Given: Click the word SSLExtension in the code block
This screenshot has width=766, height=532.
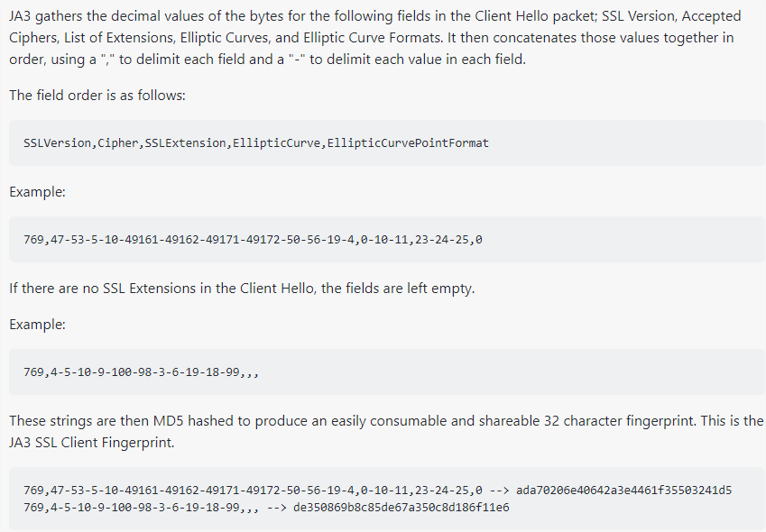Looking at the screenshot, I should (x=185, y=143).
